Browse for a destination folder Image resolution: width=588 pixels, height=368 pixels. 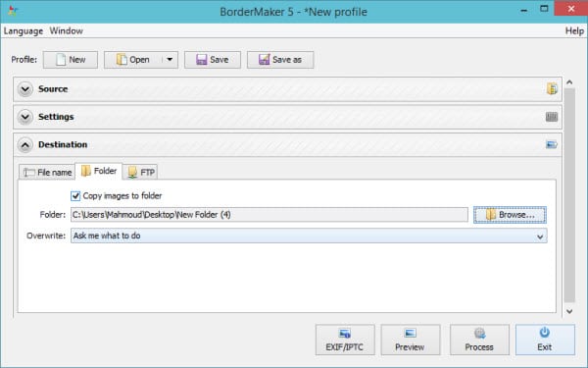pos(510,215)
